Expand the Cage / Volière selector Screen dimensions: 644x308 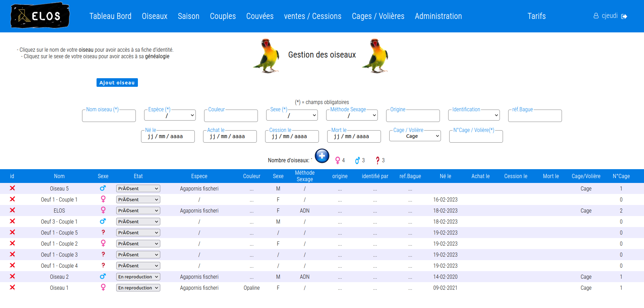(x=415, y=136)
